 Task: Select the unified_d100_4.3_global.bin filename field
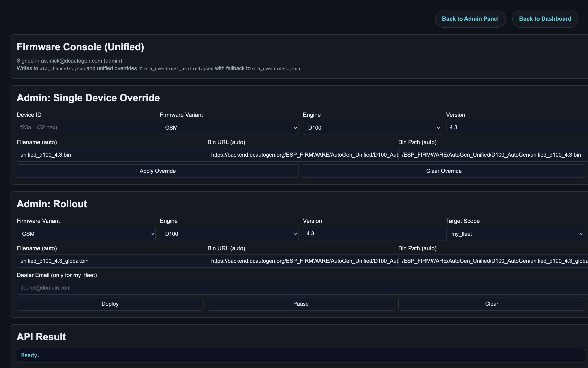coord(112,261)
